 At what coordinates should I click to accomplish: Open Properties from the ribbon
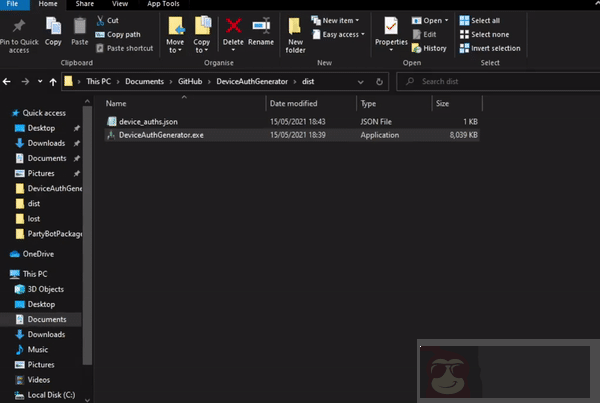[x=391, y=27]
